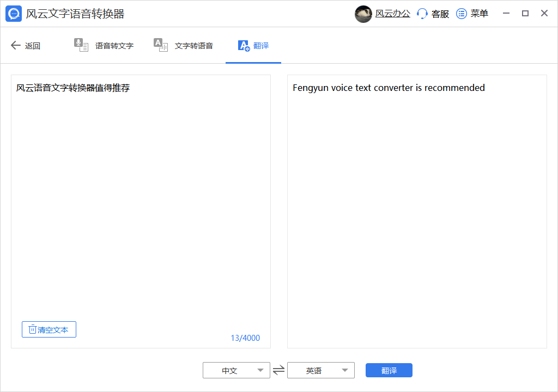Select the 翻译 tab label
The image size is (558, 392).
[x=261, y=46]
